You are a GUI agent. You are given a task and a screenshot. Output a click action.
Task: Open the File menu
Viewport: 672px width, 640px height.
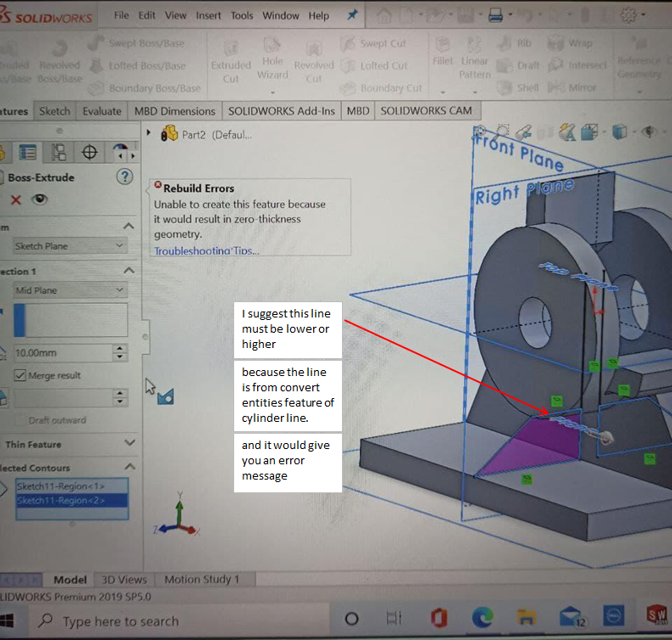tap(121, 15)
